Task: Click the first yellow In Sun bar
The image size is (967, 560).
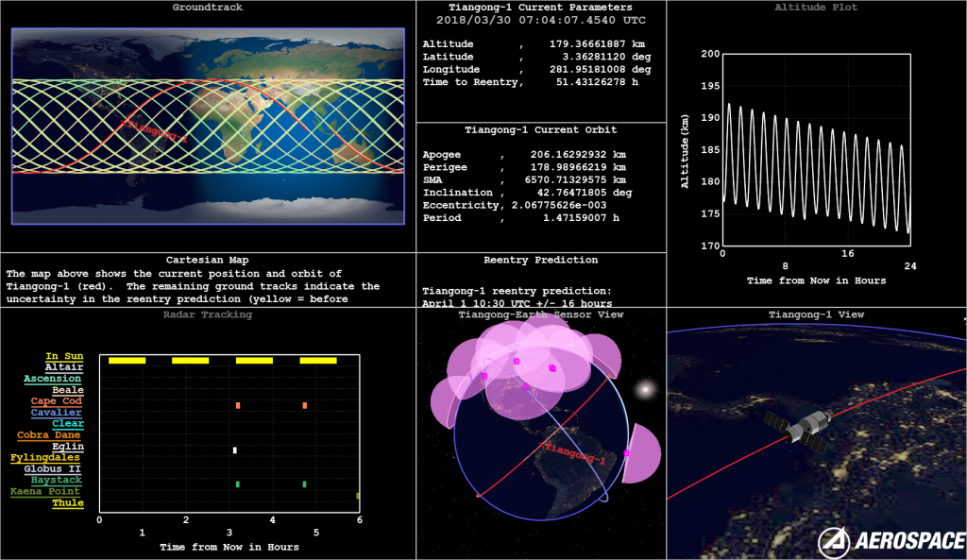Action: 127,360
